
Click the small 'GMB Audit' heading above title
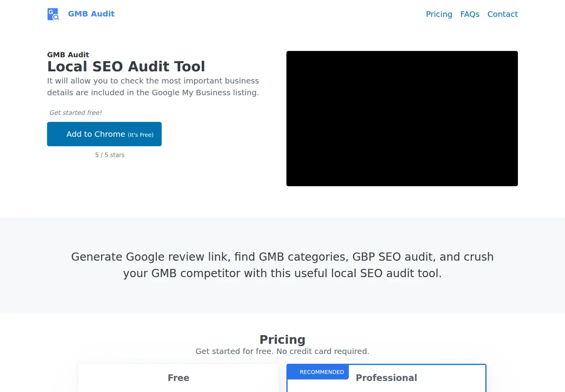pyautogui.click(x=68, y=54)
